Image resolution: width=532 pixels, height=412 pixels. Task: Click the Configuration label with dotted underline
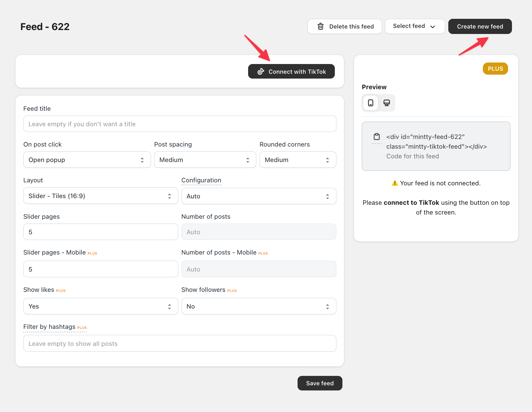pos(201,180)
